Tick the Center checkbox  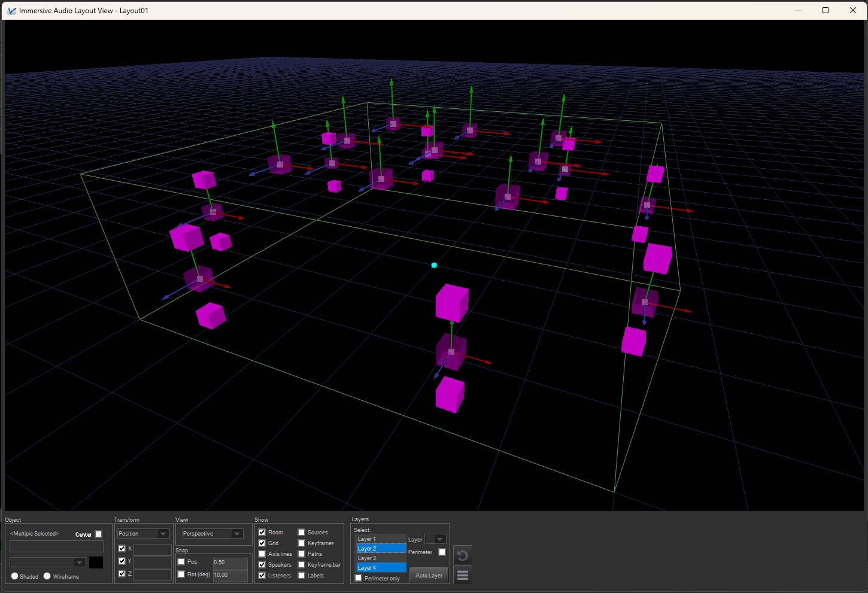click(x=99, y=534)
